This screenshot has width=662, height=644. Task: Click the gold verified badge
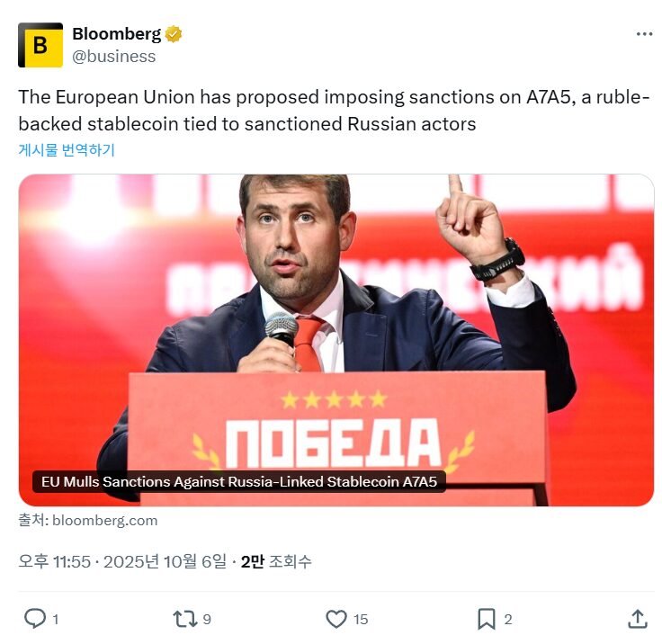pos(174,35)
